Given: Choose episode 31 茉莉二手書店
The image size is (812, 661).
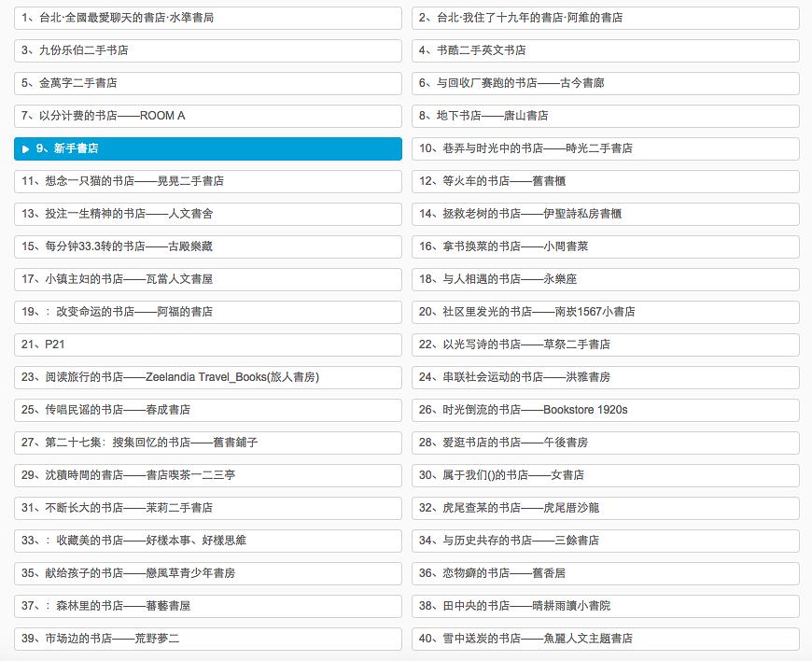Looking at the screenshot, I should [207, 508].
